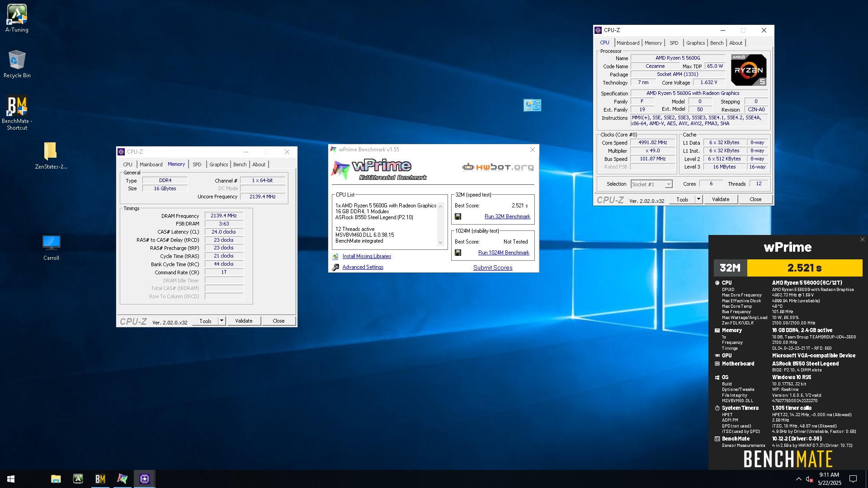Screen dimensions: 868x488
Task: Switch to BenchMate in the taskbar
Action: (x=100, y=479)
